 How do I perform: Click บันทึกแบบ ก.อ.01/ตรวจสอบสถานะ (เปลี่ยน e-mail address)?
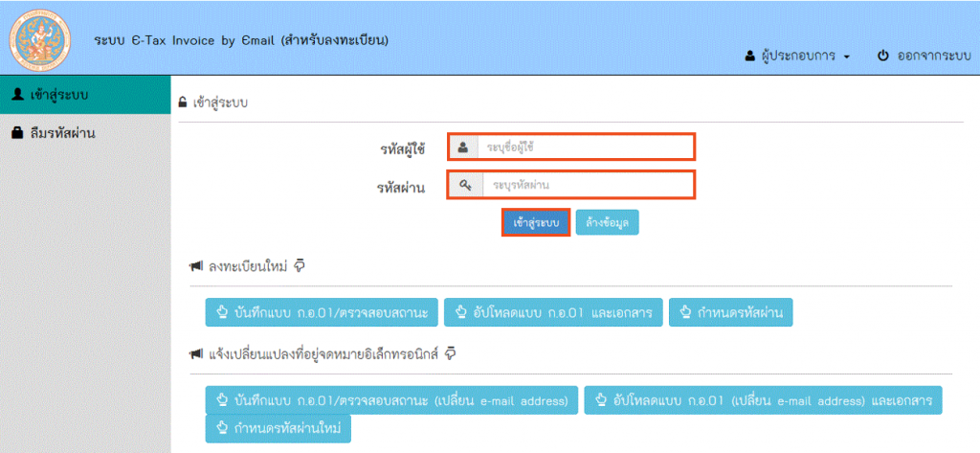[391, 399]
